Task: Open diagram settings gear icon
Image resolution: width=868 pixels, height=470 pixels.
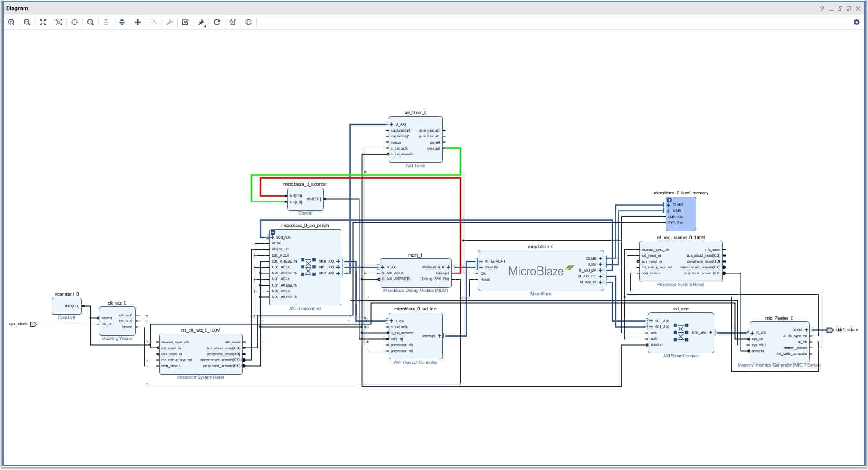Action: (x=856, y=22)
